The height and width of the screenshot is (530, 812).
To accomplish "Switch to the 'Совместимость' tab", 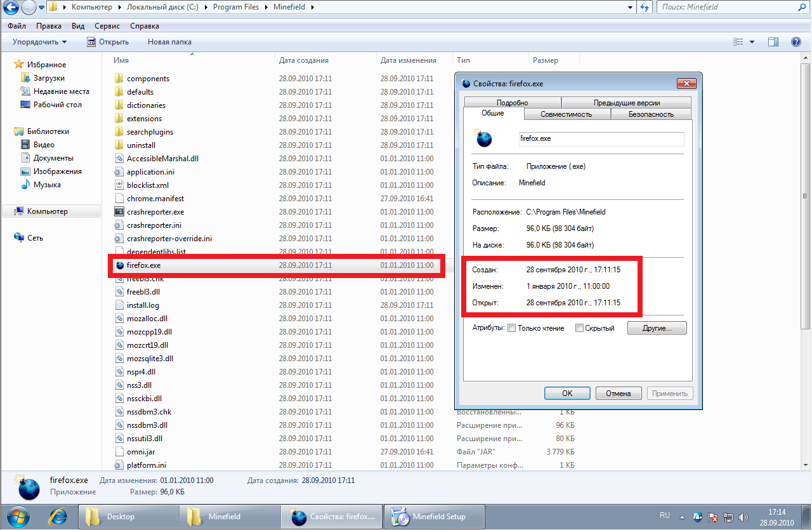I will [566, 114].
